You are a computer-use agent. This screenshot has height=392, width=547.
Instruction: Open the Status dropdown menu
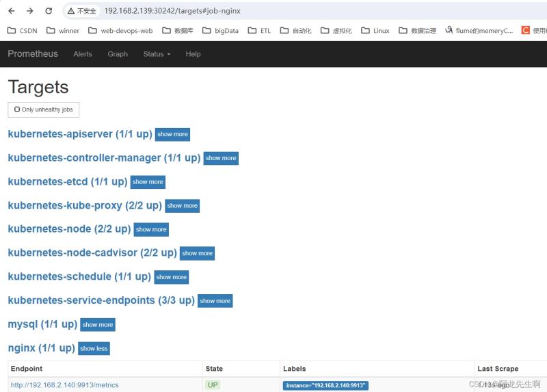pyautogui.click(x=157, y=54)
